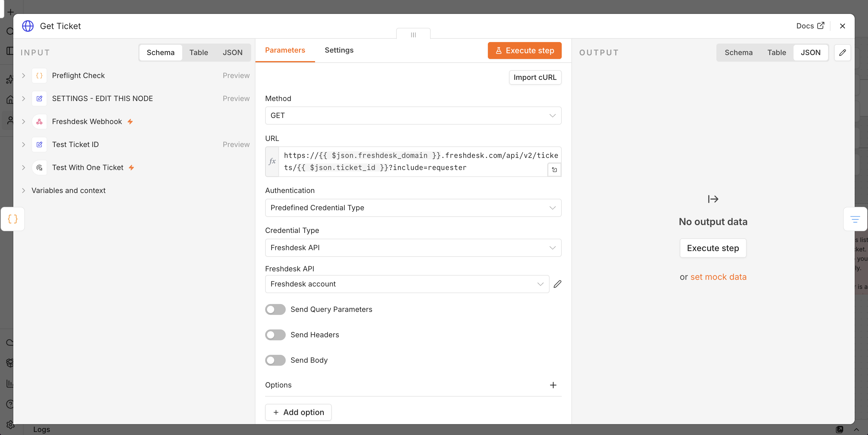Click the trigger bolt beside Test With One Ticket
This screenshot has width=868, height=435.
tap(131, 167)
